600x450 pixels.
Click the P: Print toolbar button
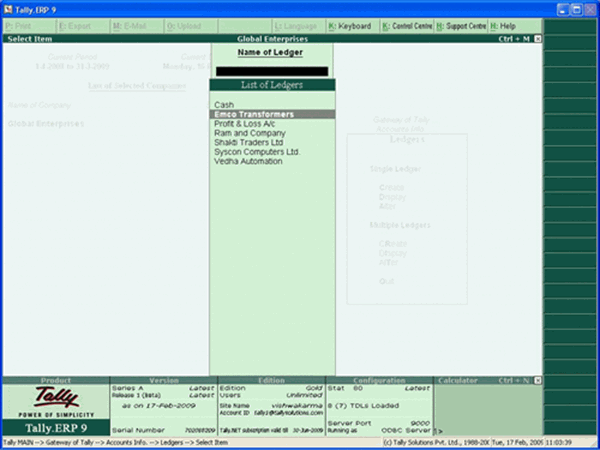click(x=29, y=26)
